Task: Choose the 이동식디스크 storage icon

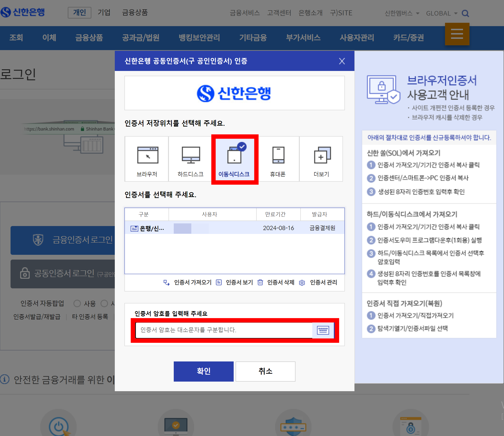Action: (234, 155)
